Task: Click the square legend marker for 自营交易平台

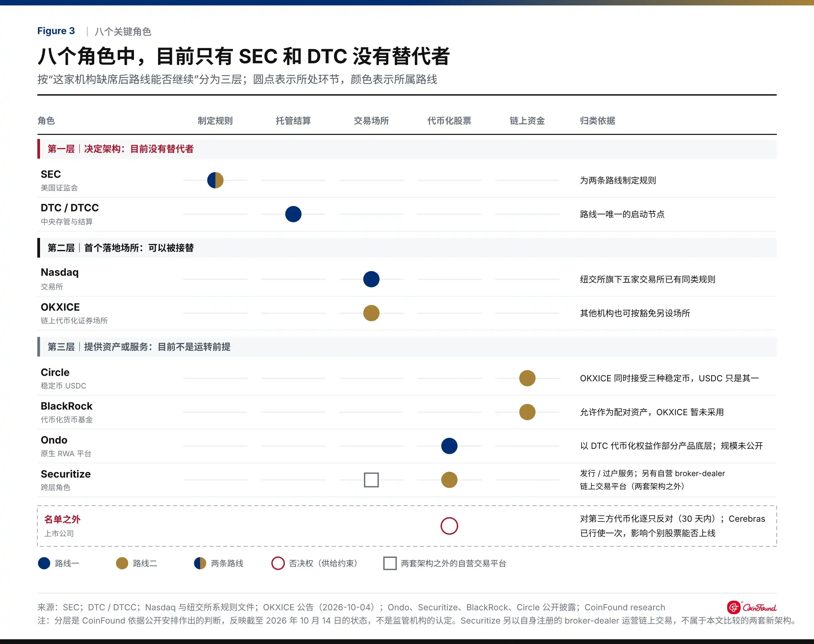Action: 390,563
